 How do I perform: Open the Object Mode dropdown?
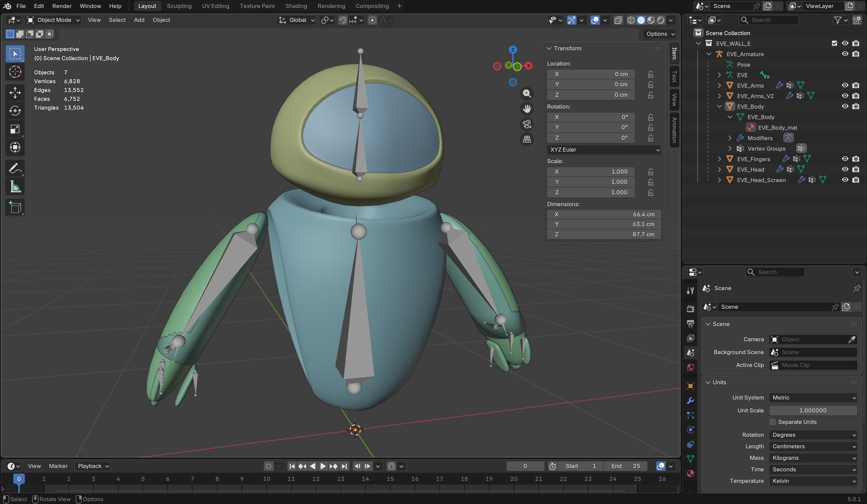tap(53, 20)
